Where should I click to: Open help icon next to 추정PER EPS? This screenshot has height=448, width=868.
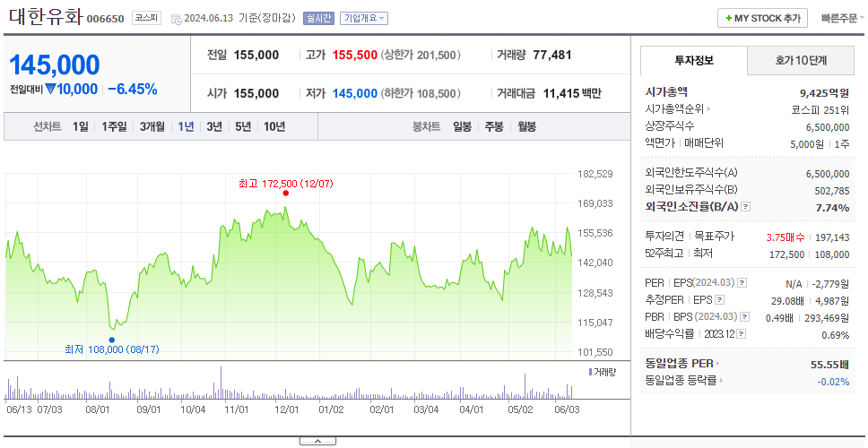pos(719,300)
